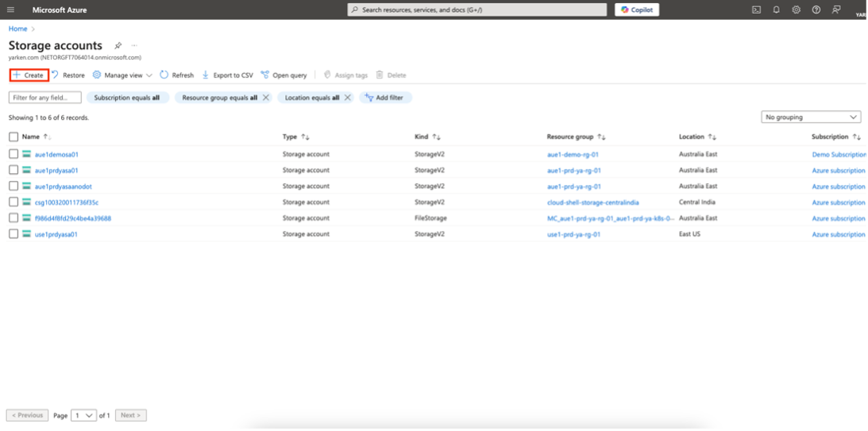Open the Manage view dropdown

[122, 75]
